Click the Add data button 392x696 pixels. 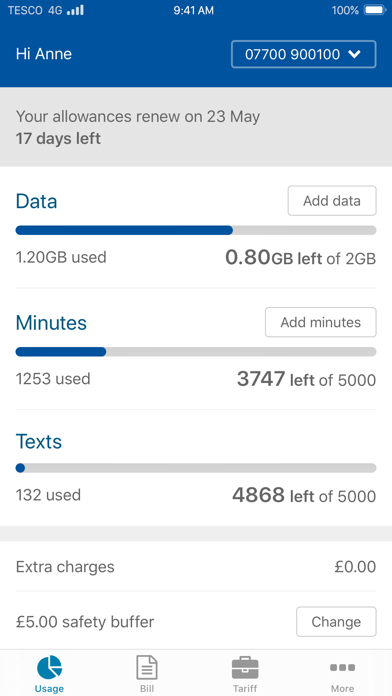(332, 201)
